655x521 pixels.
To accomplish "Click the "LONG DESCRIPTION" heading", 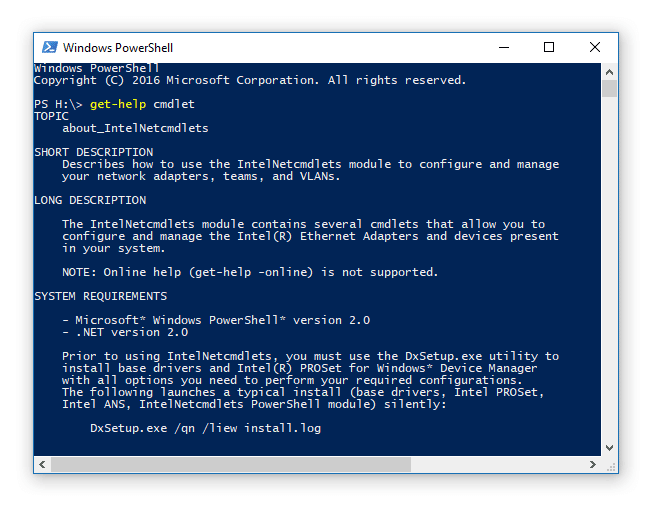I will pyautogui.click(x=90, y=200).
